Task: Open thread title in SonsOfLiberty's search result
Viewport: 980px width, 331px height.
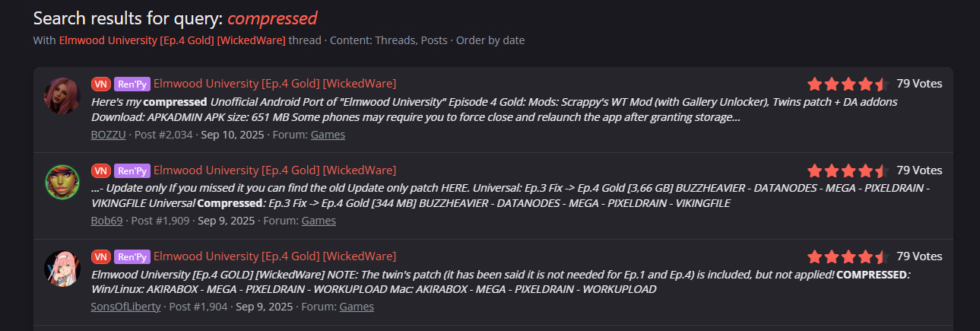Action: 274,256
